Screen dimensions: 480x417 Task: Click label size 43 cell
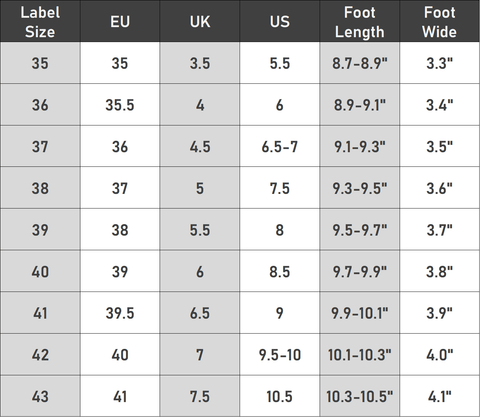[x=40, y=396]
